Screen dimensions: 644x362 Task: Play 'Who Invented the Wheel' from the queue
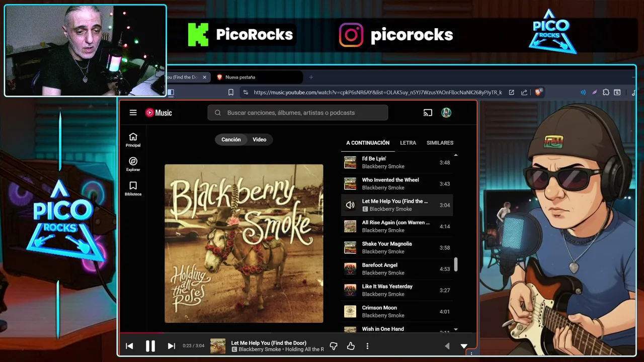point(397,184)
